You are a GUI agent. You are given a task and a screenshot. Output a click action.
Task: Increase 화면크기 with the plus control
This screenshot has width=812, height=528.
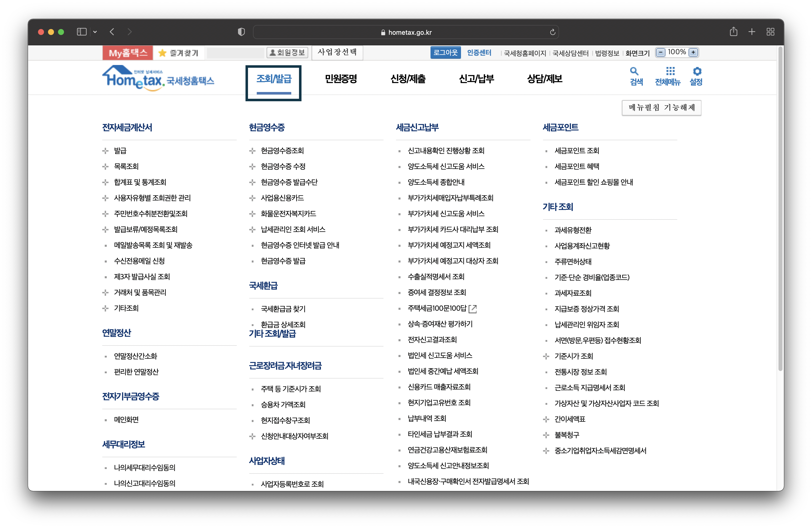pos(693,52)
